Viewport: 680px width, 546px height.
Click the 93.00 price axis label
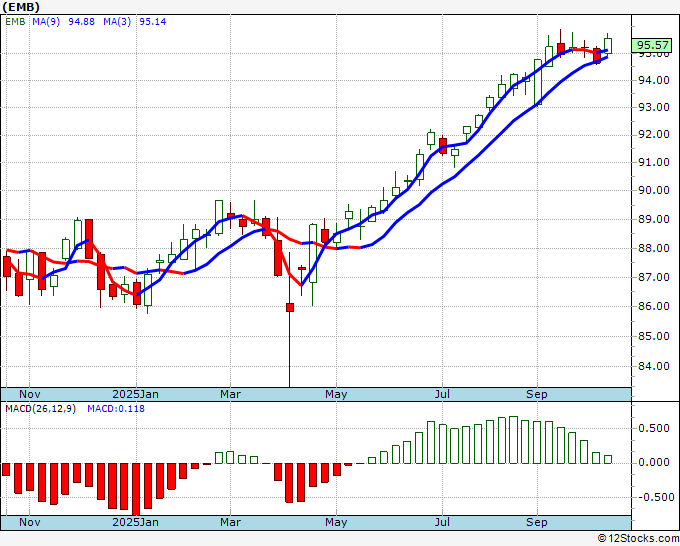[654, 107]
